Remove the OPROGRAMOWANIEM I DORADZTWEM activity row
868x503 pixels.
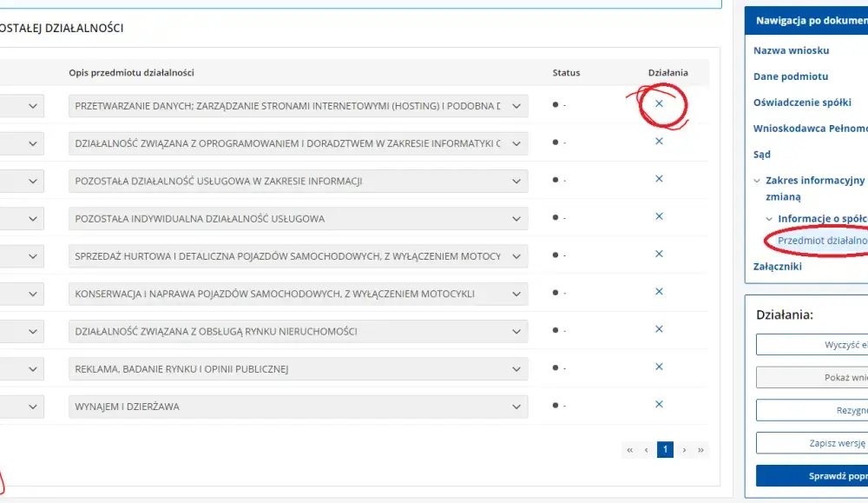click(659, 142)
